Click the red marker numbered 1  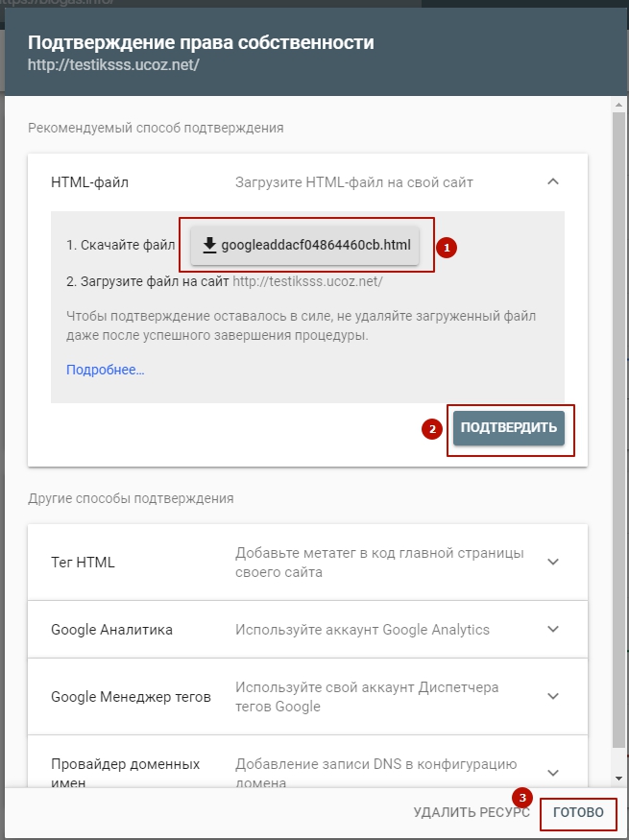447,247
